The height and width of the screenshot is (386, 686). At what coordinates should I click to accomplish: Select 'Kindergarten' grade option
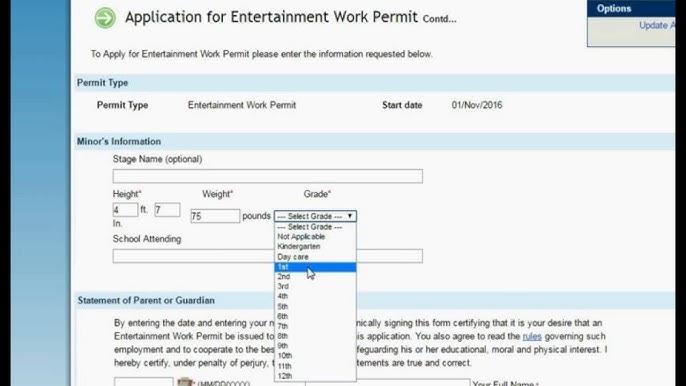(x=315, y=246)
